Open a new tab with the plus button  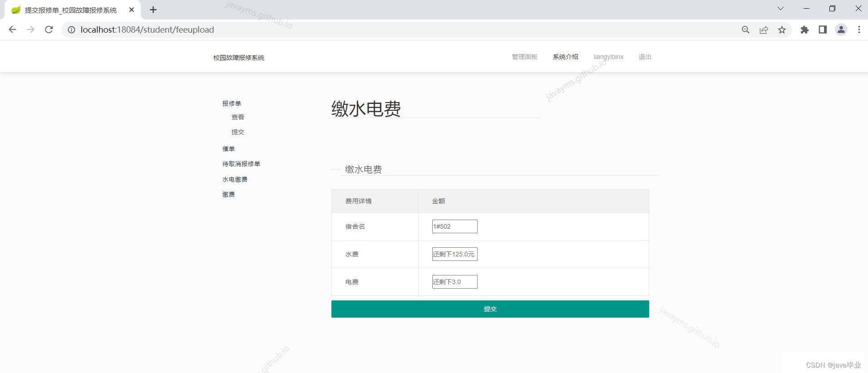pos(153,10)
